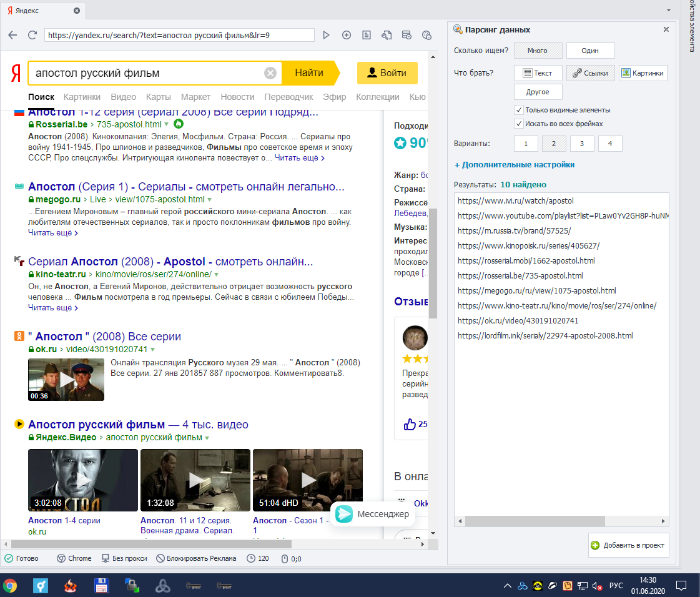Click the muted volume tray icon

point(597,586)
